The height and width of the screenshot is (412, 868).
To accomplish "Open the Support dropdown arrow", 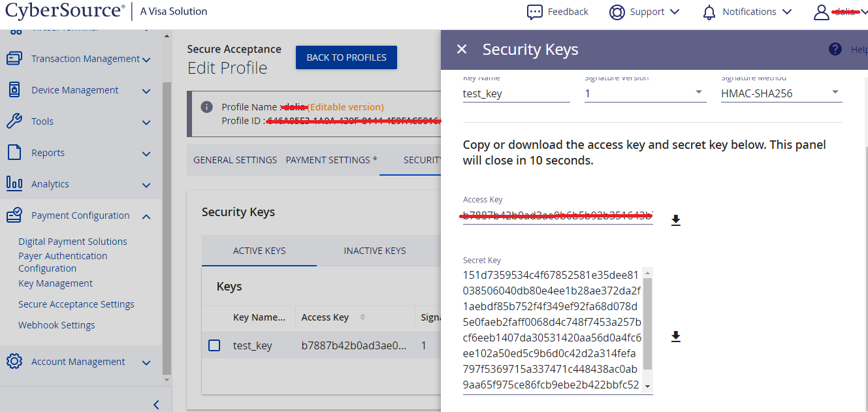I will click(x=675, y=12).
